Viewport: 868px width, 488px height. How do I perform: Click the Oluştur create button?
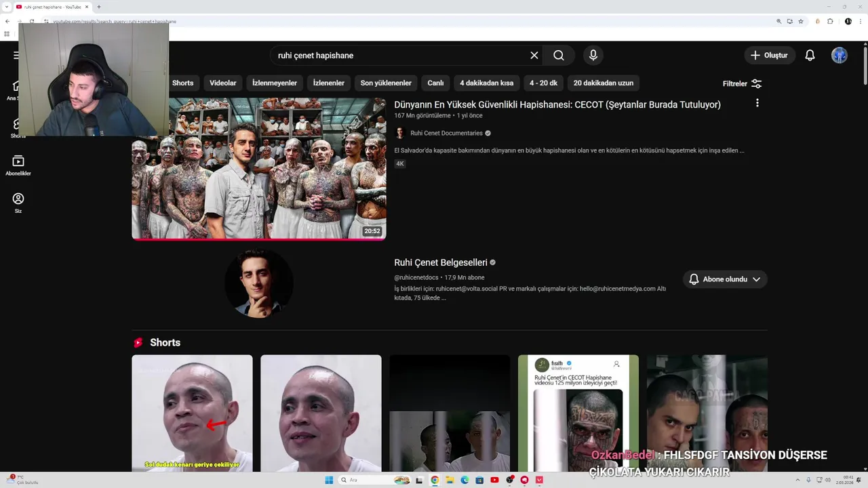(770, 56)
